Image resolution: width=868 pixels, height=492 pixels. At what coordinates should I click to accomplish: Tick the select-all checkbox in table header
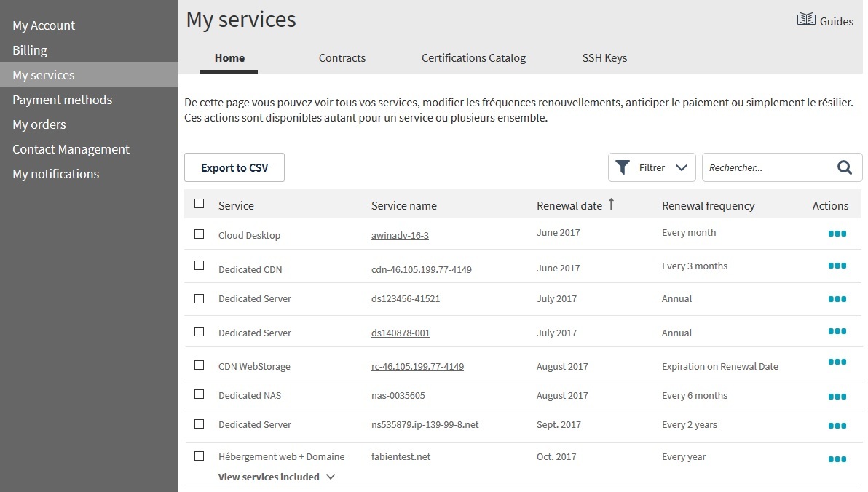point(200,204)
